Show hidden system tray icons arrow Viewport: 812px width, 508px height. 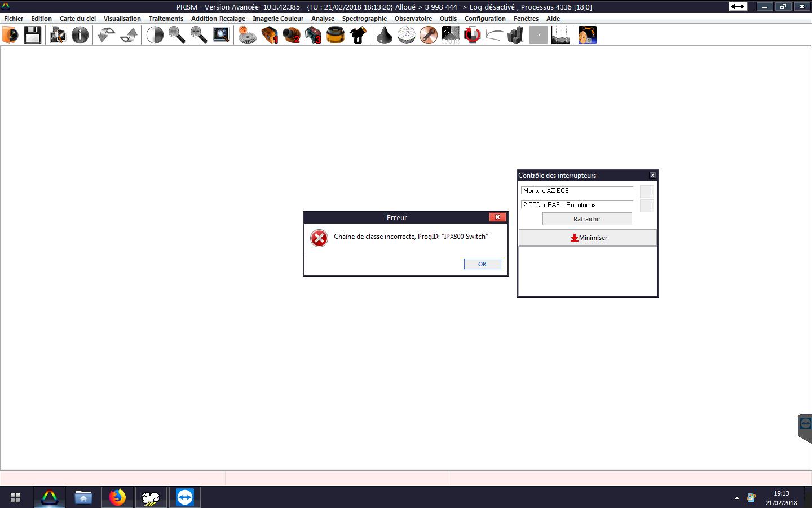click(x=736, y=498)
